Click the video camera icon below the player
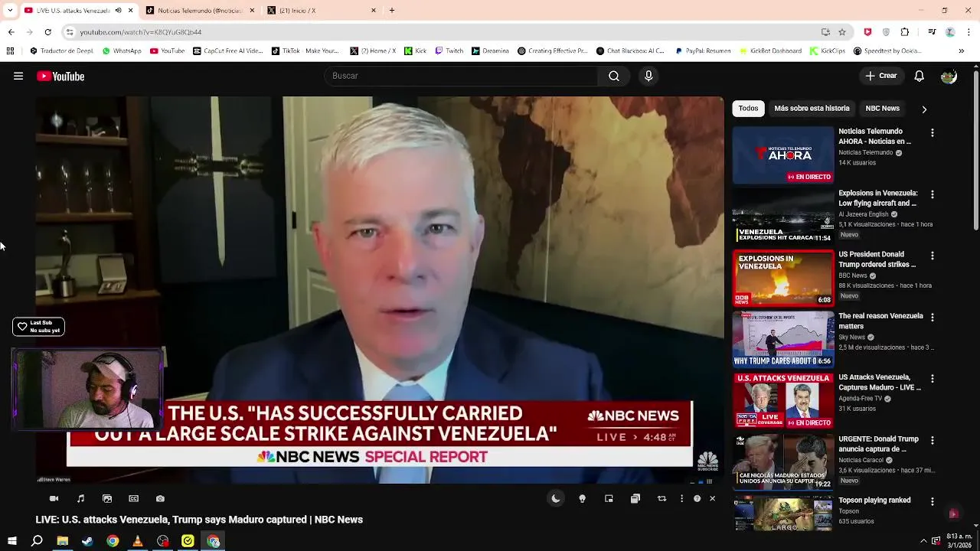Screen dimensions: 980x551 [x=54, y=498]
